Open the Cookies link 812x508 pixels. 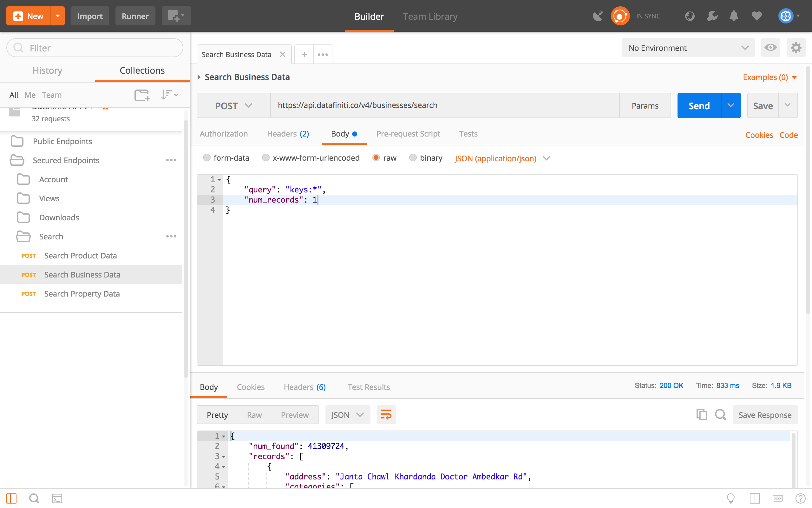759,135
